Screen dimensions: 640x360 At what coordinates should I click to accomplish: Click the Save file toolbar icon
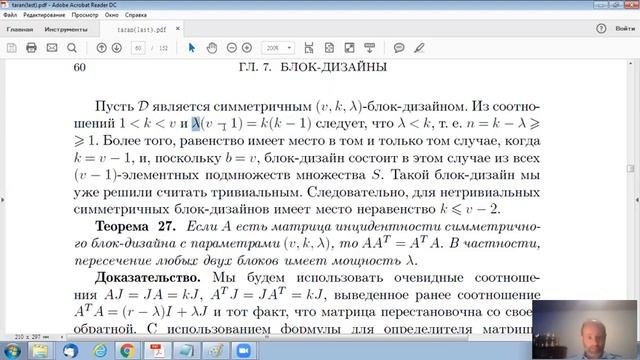point(11,48)
